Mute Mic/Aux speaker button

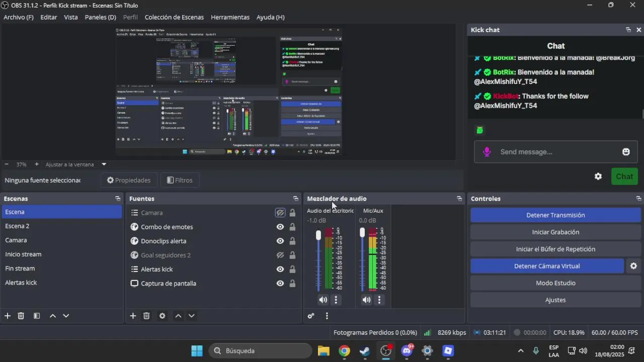(367, 300)
